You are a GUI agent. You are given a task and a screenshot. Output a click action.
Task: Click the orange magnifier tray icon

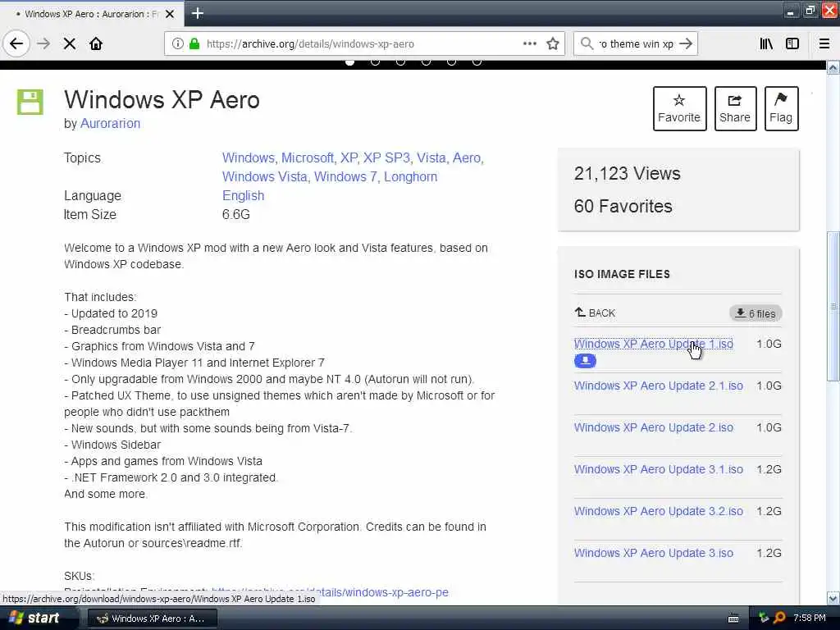pyautogui.click(x=779, y=619)
